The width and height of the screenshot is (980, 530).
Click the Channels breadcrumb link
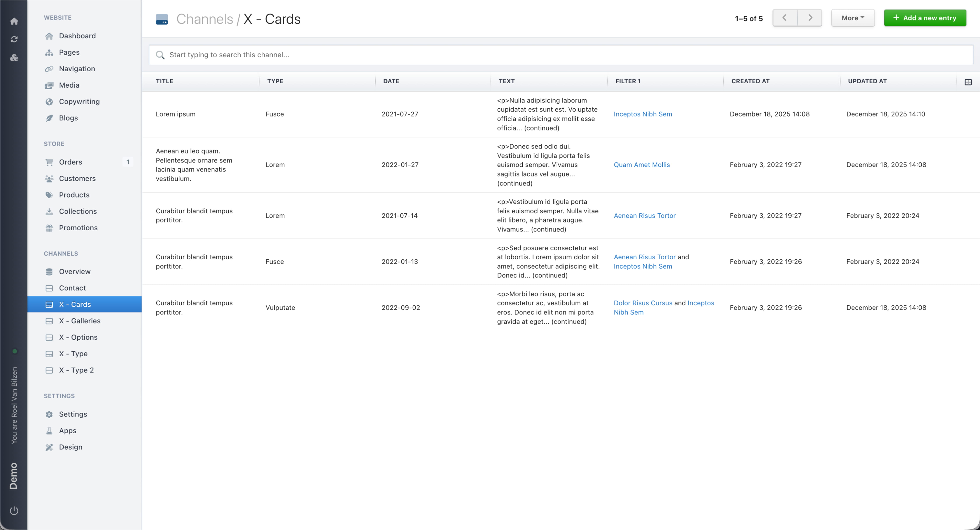tap(205, 18)
